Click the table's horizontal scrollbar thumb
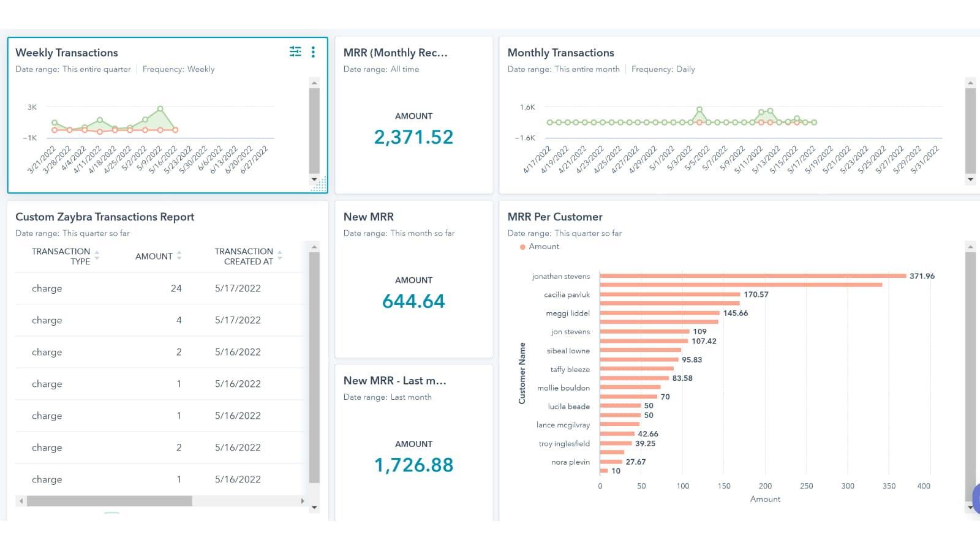The image size is (980, 551). (109, 501)
